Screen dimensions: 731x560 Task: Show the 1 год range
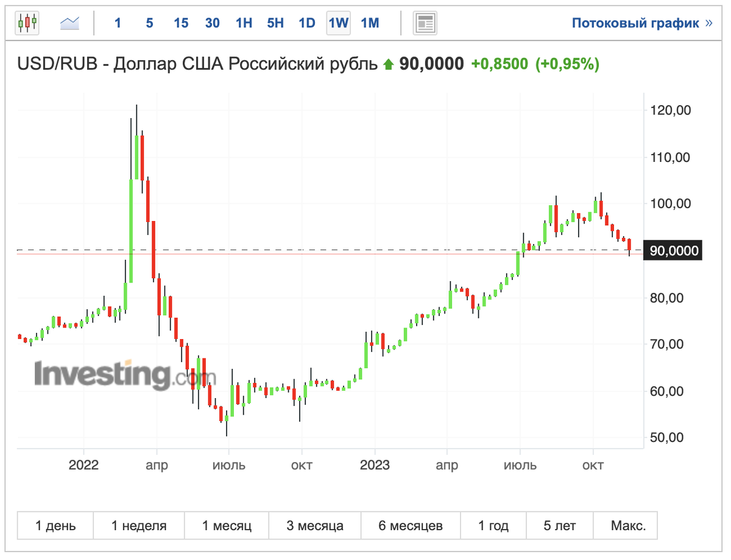[x=493, y=525]
